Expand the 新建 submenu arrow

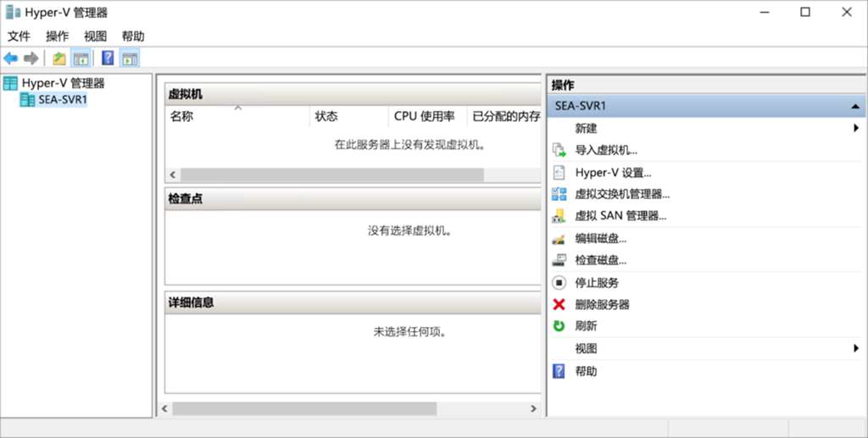(x=856, y=129)
